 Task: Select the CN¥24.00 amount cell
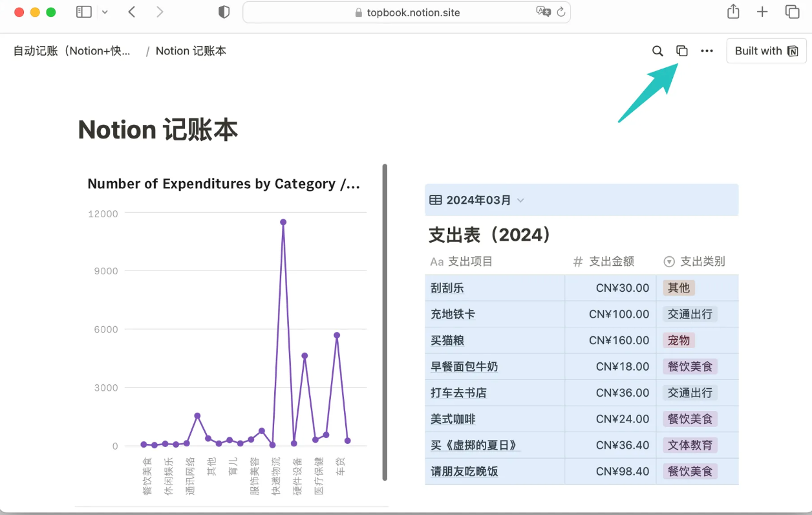pos(610,419)
